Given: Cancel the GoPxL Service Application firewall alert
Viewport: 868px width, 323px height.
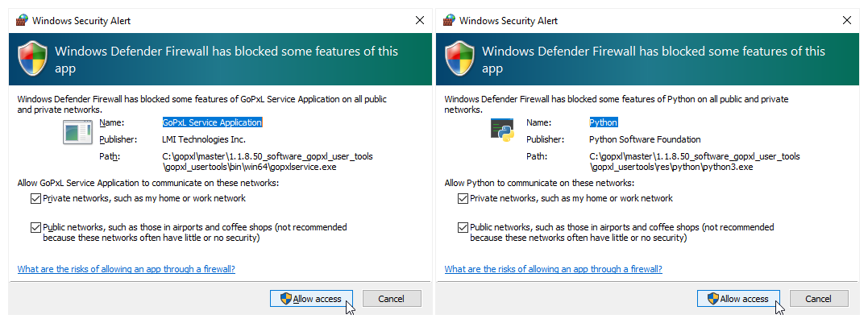Looking at the screenshot, I should [392, 299].
